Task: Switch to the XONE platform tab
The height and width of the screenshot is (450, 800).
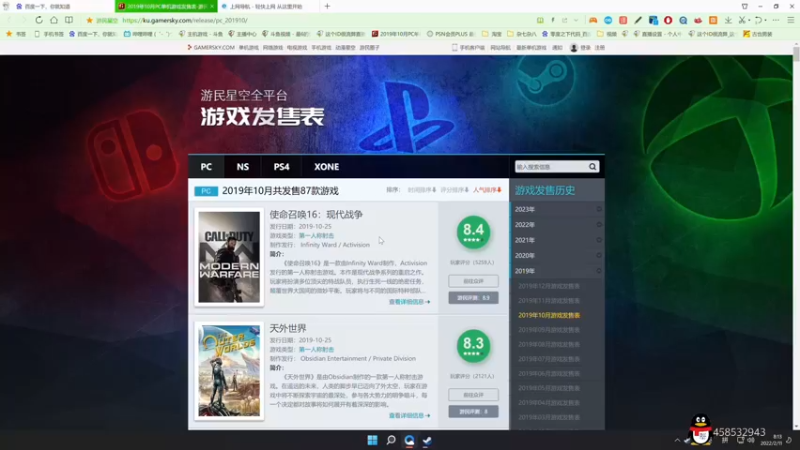Action: (x=327, y=167)
